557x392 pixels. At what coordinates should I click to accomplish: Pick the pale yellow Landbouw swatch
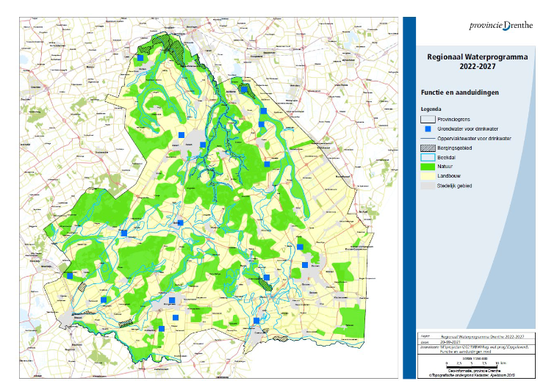428,176
